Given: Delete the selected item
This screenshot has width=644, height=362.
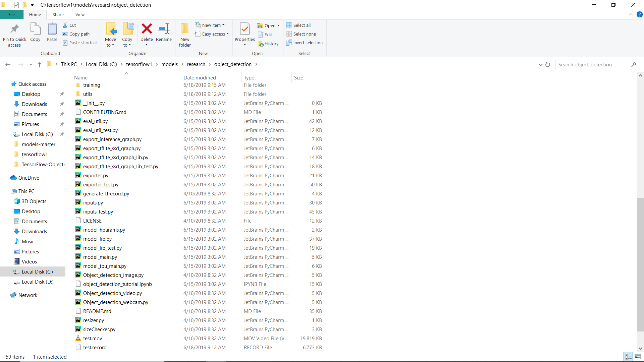Looking at the screenshot, I should (147, 33).
